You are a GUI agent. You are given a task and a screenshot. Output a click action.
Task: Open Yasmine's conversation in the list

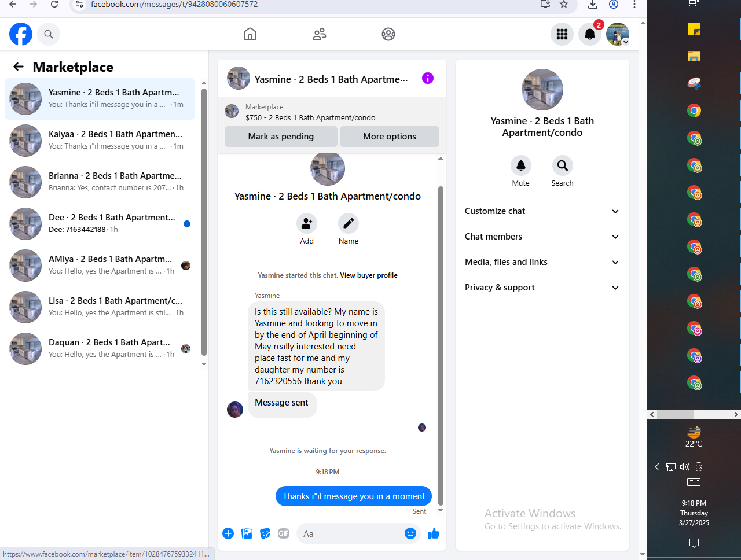coord(100,99)
